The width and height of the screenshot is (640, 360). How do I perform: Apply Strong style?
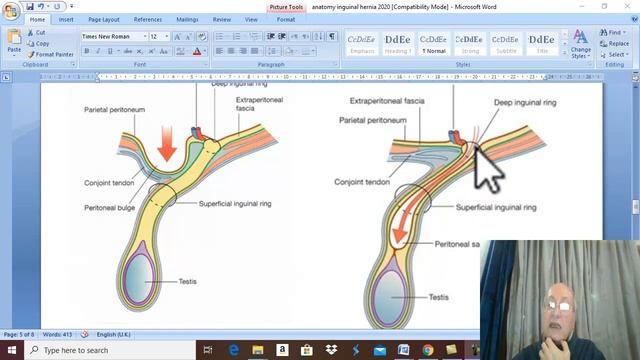click(469, 44)
